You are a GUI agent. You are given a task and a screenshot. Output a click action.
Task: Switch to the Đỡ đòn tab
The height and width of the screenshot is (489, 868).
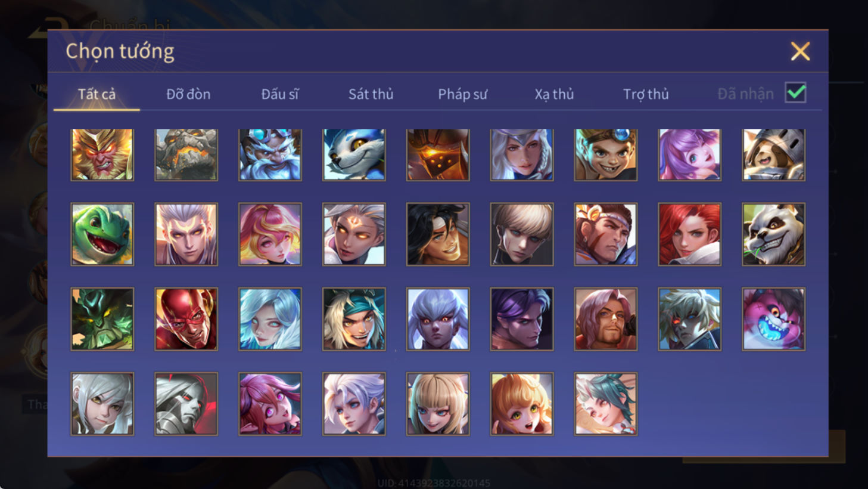click(188, 94)
